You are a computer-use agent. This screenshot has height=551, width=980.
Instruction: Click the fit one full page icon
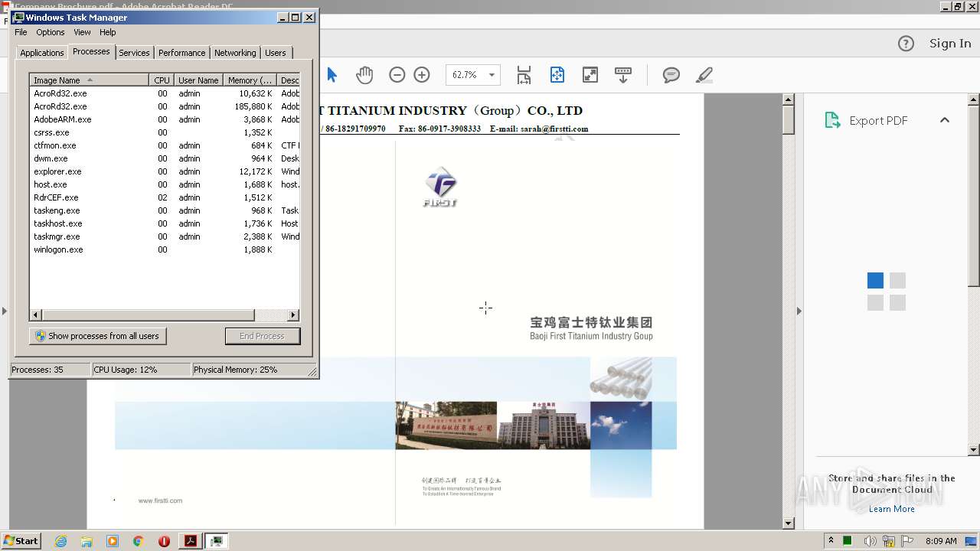tap(557, 74)
